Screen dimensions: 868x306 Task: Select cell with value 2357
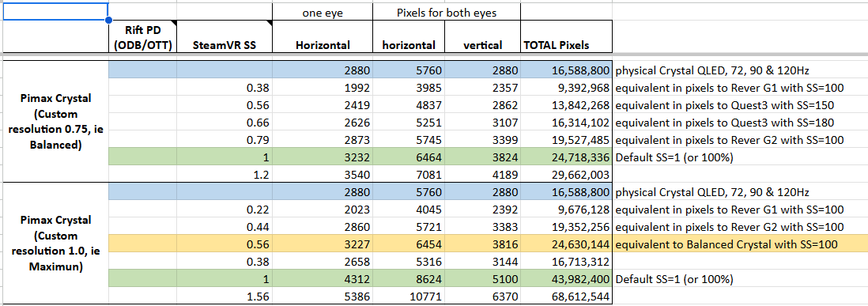point(483,88)
